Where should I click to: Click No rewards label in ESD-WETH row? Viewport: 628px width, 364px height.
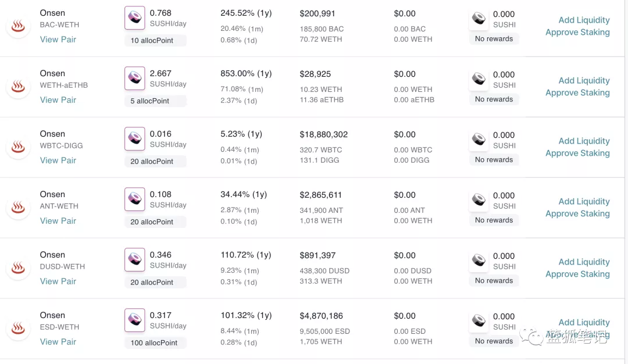494,341
